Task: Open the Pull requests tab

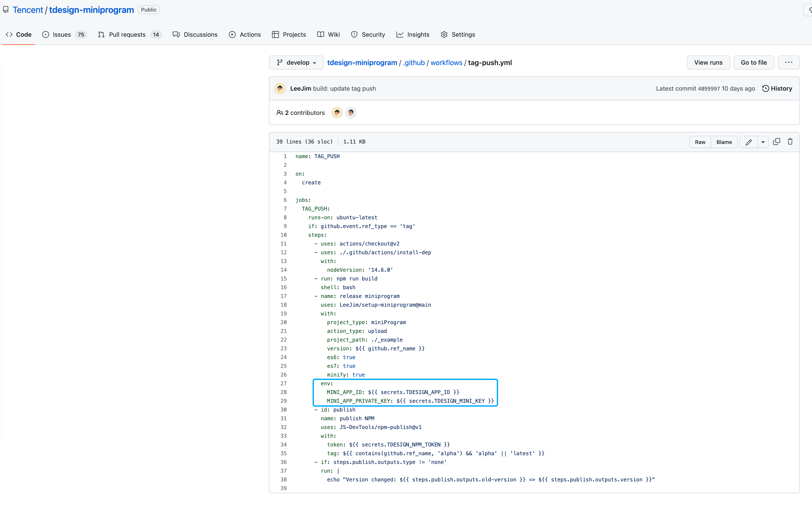Action: tap(130, 34)
